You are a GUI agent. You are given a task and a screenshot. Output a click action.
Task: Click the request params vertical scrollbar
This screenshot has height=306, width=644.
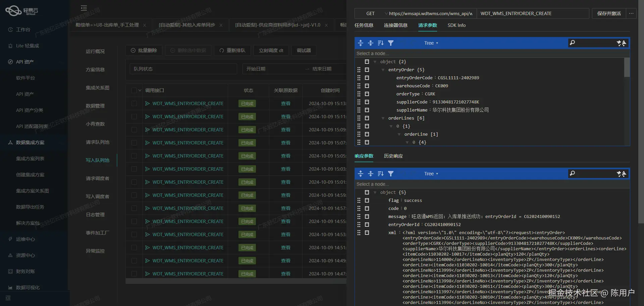coord(627,67)
